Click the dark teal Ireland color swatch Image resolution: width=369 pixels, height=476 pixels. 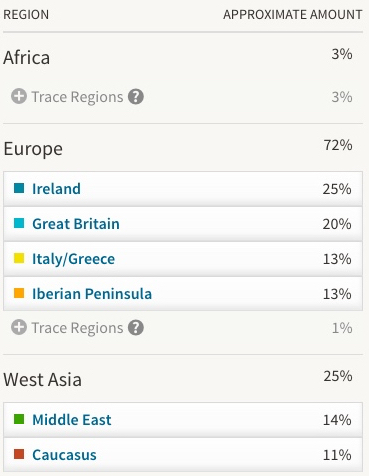click(x=19, y=188)
